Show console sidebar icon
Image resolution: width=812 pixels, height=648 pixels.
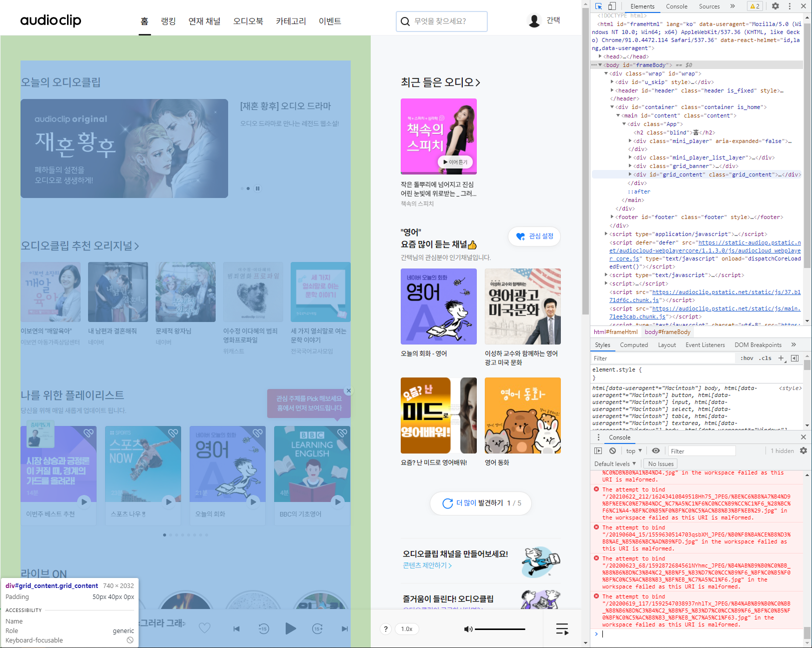click(x=598, y=450)
